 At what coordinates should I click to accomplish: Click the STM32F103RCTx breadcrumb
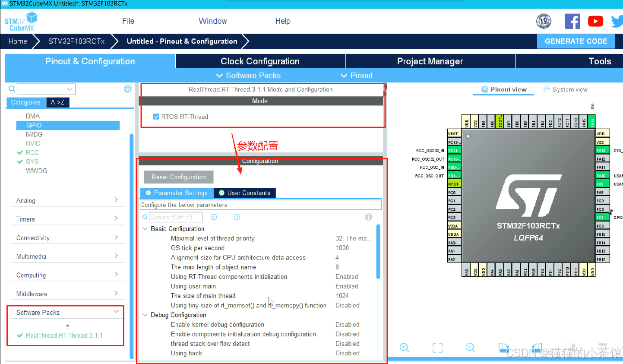coord(76,41)
